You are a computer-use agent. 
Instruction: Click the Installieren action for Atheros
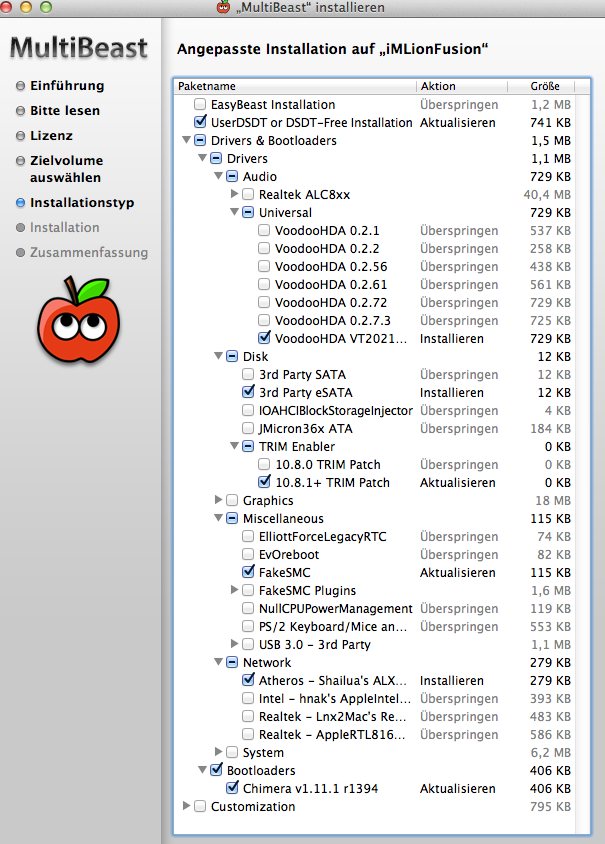pyautogui.click(x=452, y=680)
